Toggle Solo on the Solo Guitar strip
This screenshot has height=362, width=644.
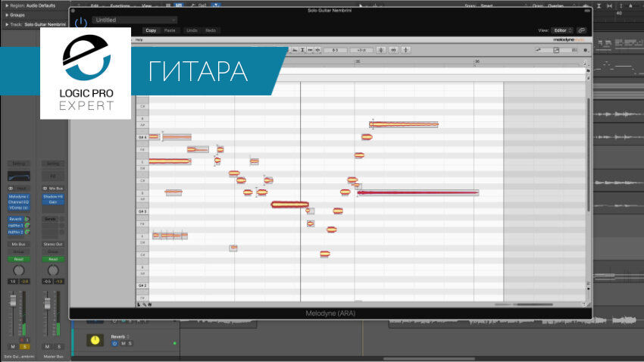click(25, 347)
